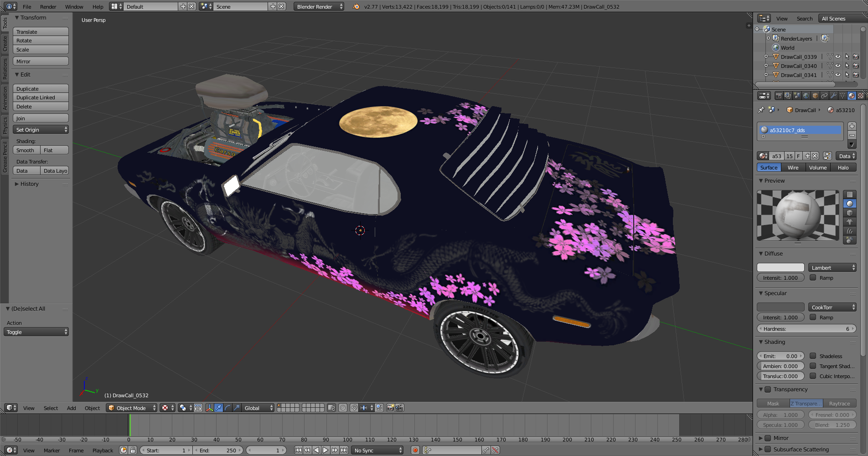
Task: Enable the Diffuse Ramp checkbox
Action: (x=813, y=277)
